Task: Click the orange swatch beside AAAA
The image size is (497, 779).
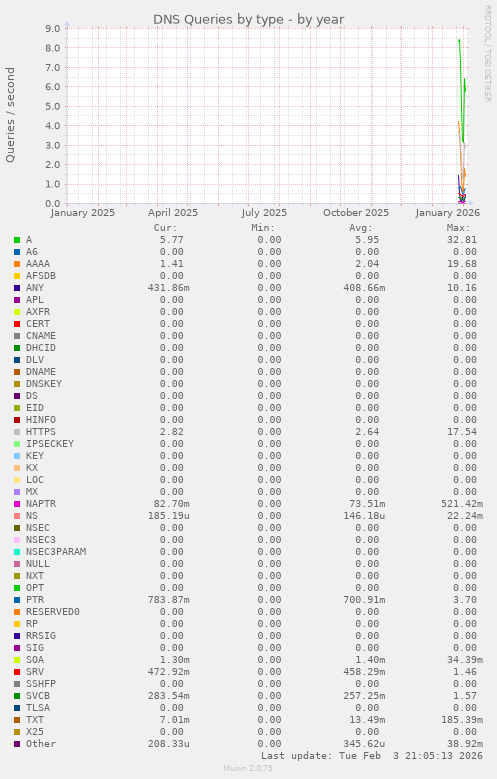Action: (17, 264)
